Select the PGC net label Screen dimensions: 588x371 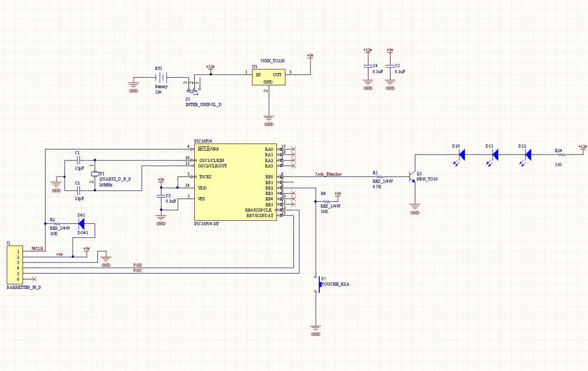[137, 271]
